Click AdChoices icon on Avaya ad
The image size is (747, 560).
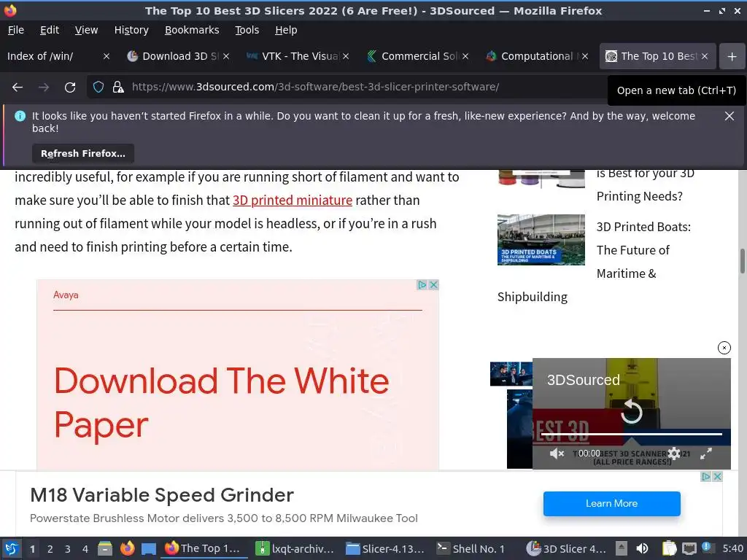422,285
